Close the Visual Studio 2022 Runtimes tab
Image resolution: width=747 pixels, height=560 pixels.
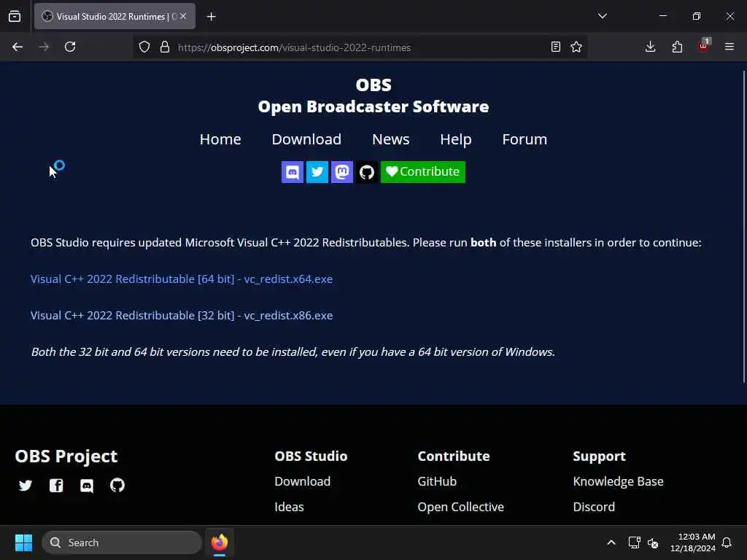[x=183, y=16]
